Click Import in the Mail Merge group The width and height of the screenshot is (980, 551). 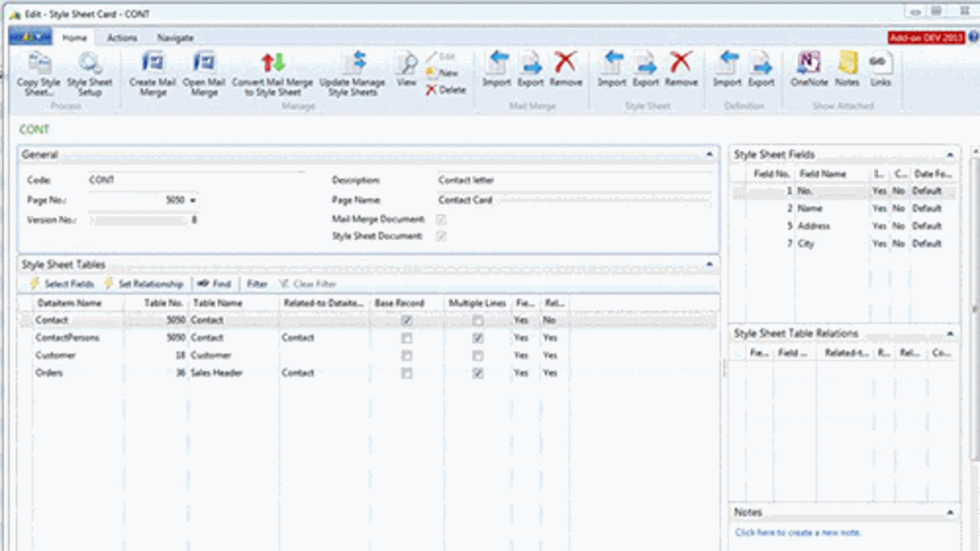pyautogui.click(x=497, y=69)
